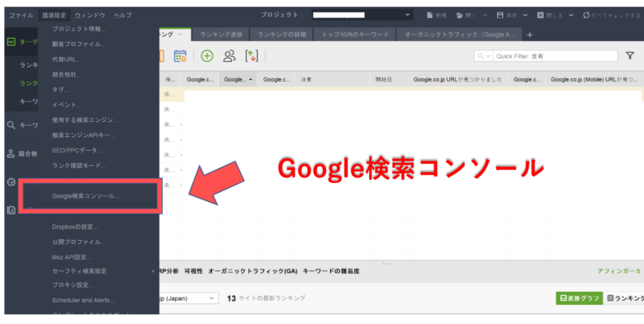Screen dimensions: 644x324
Task: Choose 検索エンジンAPIキー... from the menu
Action: [x=83, y=135]
